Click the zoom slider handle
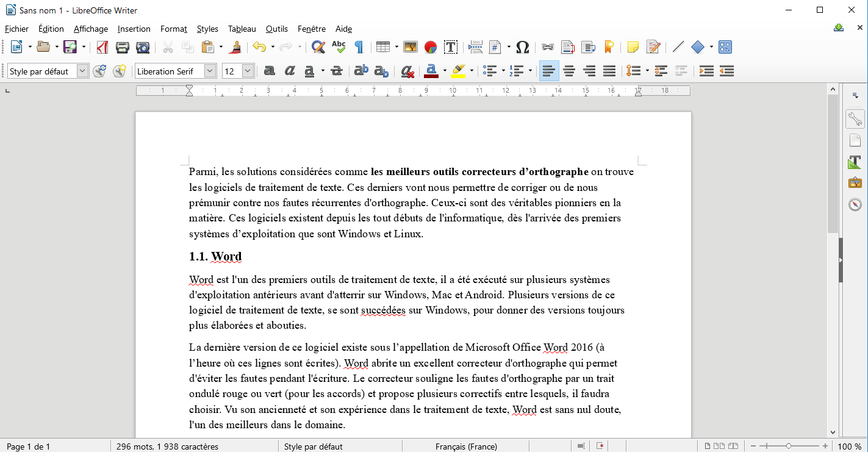Viewport: 868px width, 452px height. [789, 447]
